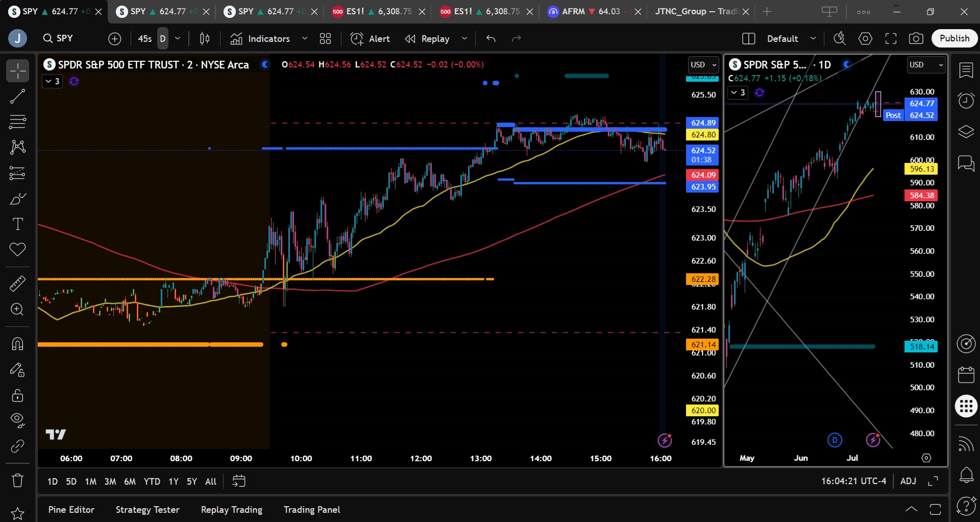Open the notifications bell panel
The height and width of the screenshot is (522, 980).
click(x=966, y=476)
